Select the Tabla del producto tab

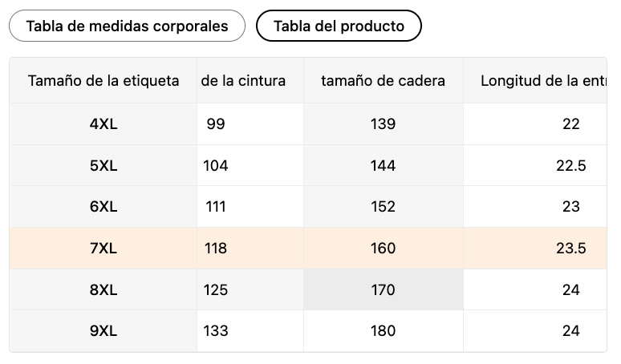point(339,26)
